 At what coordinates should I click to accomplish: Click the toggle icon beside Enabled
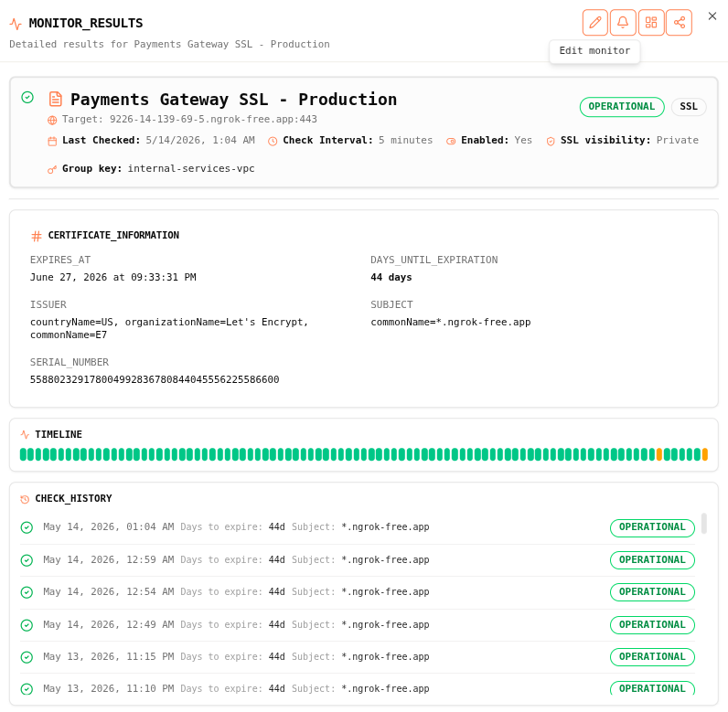point(451,141)
